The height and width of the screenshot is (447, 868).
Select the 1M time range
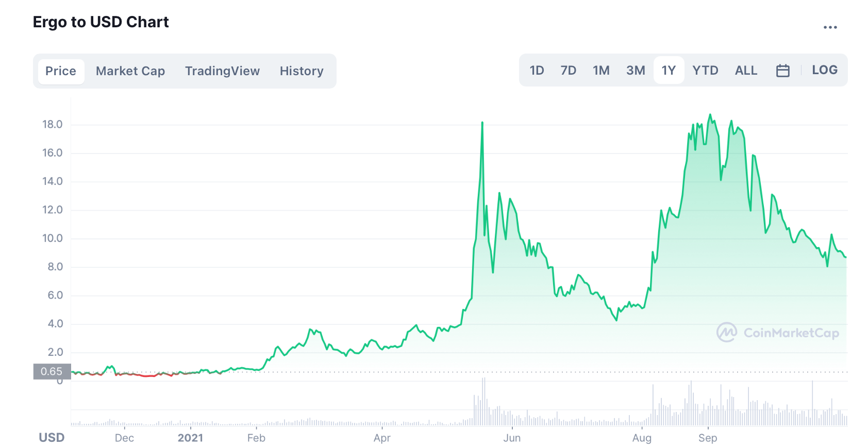[601, 71]
